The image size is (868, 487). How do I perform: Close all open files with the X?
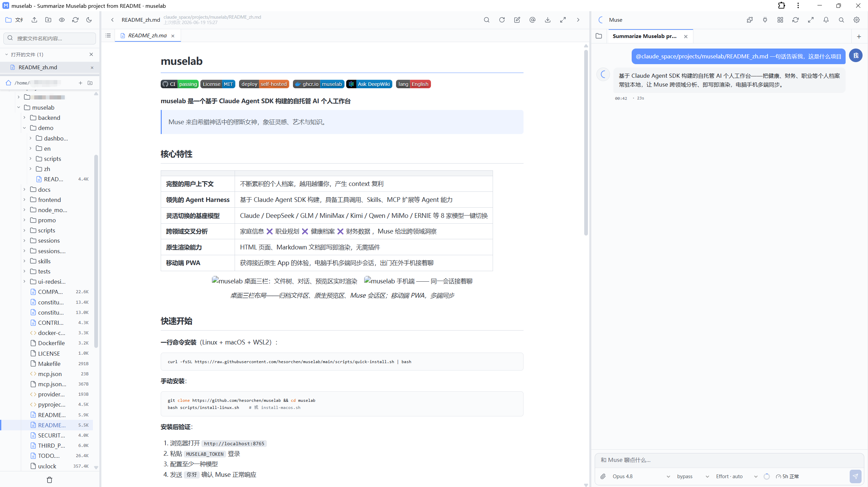pos(91,54)
